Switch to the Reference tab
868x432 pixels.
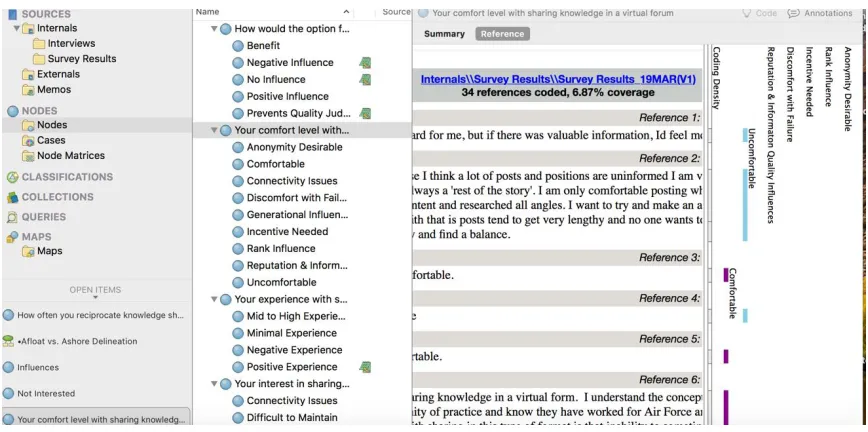(x=502, y=34)
